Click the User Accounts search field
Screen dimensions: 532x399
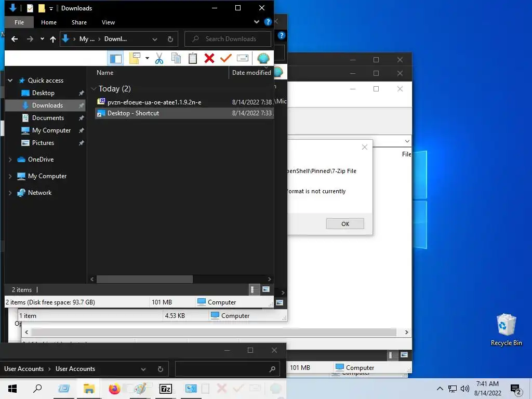click(x=227, y=369)
